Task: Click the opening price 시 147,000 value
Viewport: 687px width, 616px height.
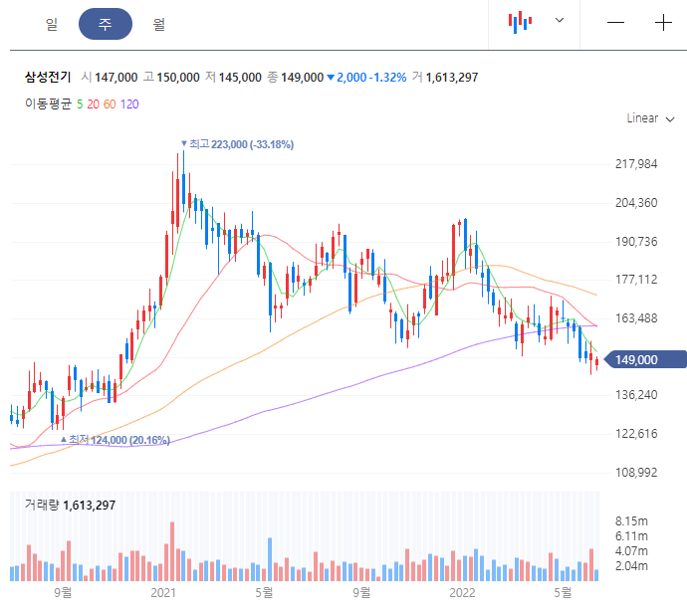Action: [x=110, y=78]
